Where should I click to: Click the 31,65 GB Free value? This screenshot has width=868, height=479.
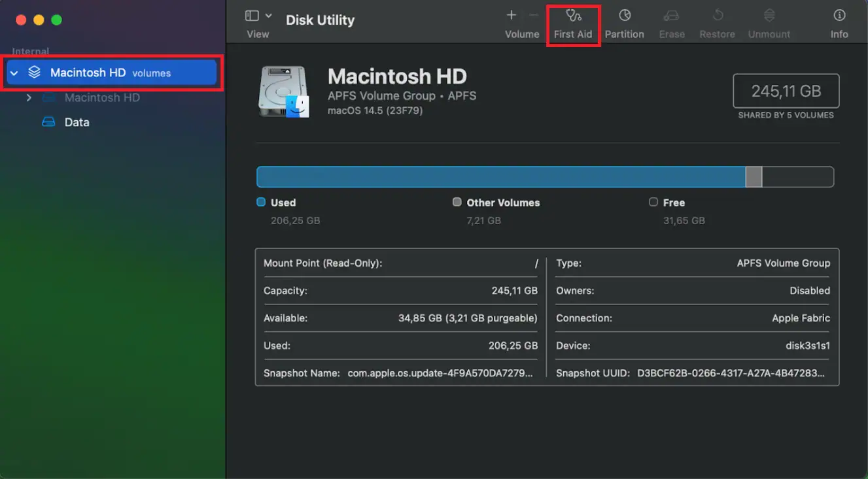coord(684,221)
